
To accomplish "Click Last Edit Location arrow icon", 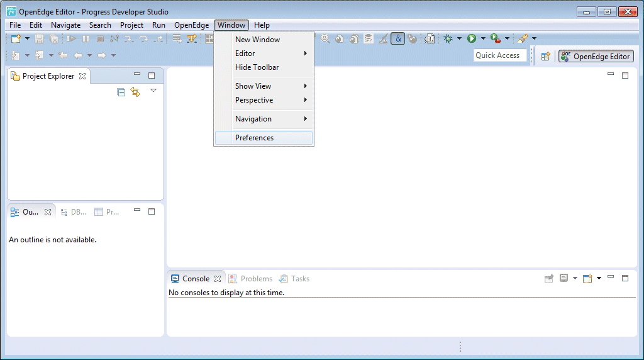I will click(x=63, y=55).
